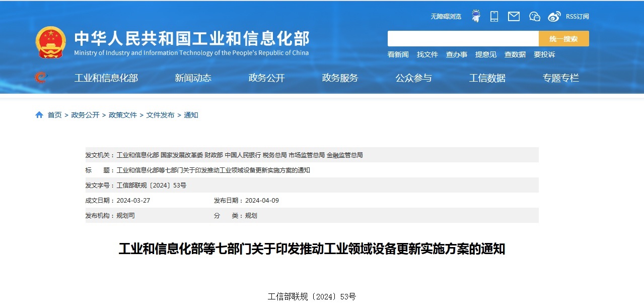Open the Weibo icon

click(x=554, y=16)
